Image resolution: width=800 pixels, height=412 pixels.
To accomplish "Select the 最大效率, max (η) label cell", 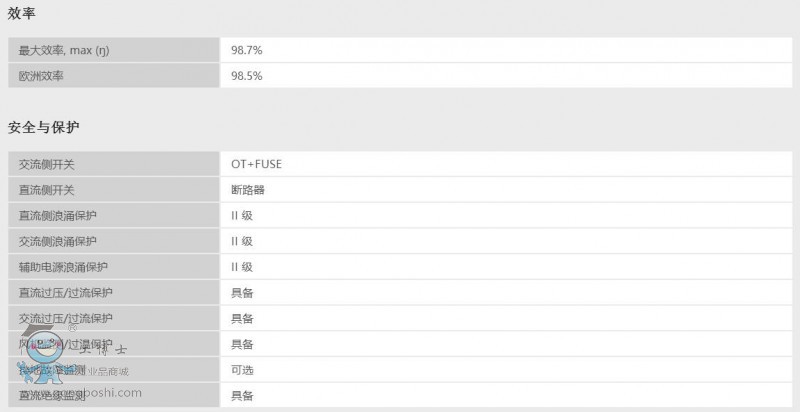I will [114, 50].
